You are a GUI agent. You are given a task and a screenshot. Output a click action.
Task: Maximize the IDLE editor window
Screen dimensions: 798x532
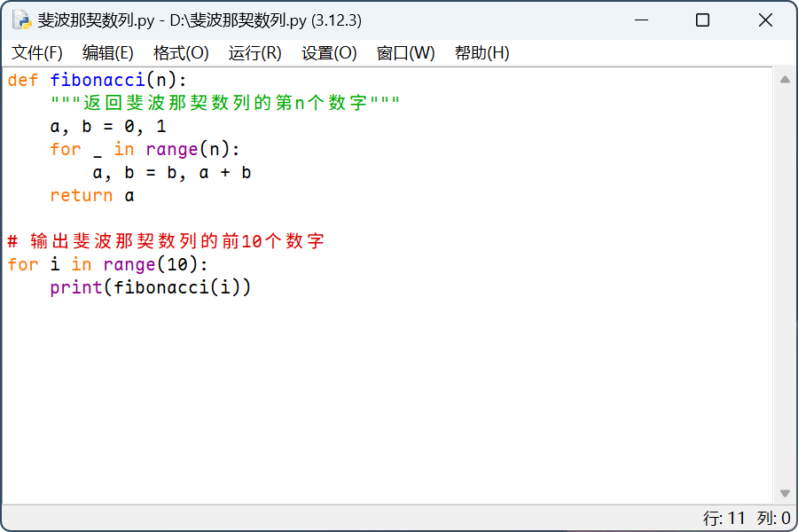pos(702,20)
